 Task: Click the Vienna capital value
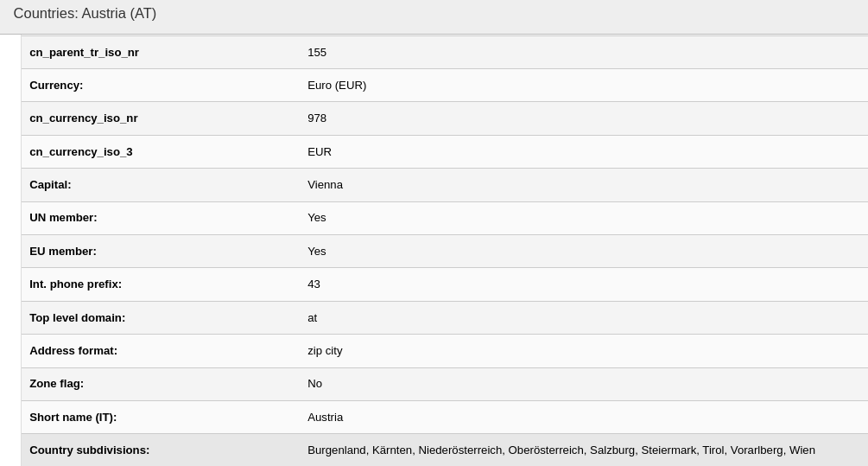click(x=325, y=184)
